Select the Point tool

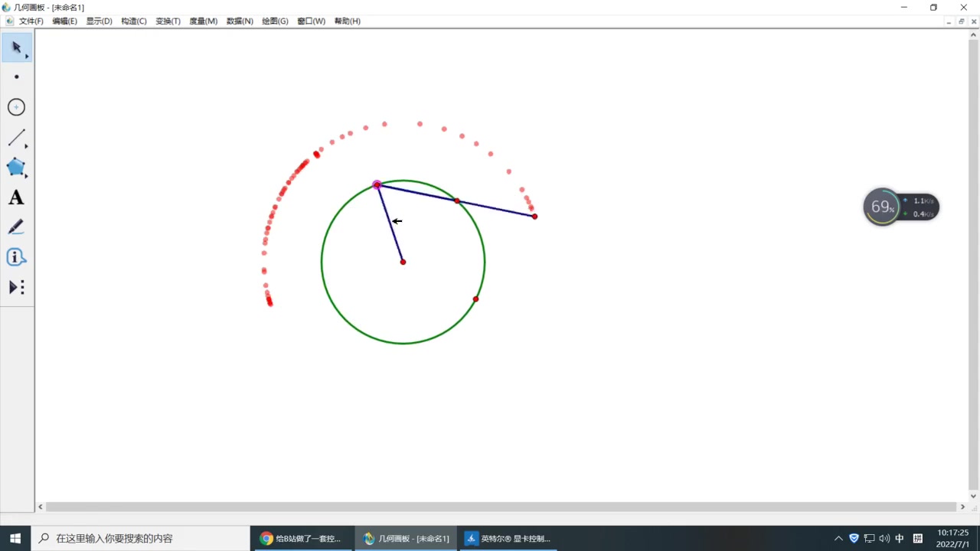(x=17, y=77)
